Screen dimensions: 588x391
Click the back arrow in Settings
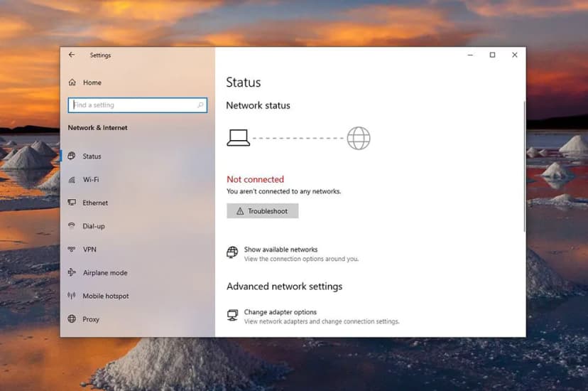(x=72, y=55)
